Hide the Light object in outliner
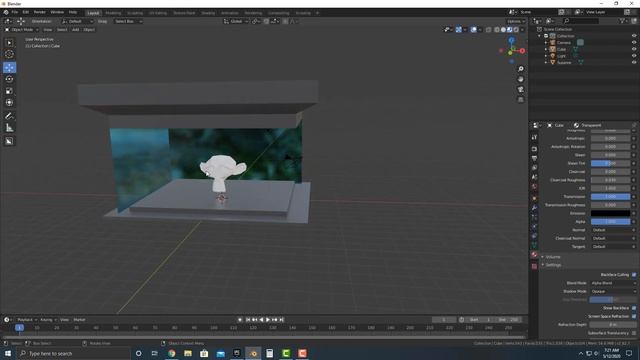The height and width of the screenshot is (360, 640). [x=634, y=56]
